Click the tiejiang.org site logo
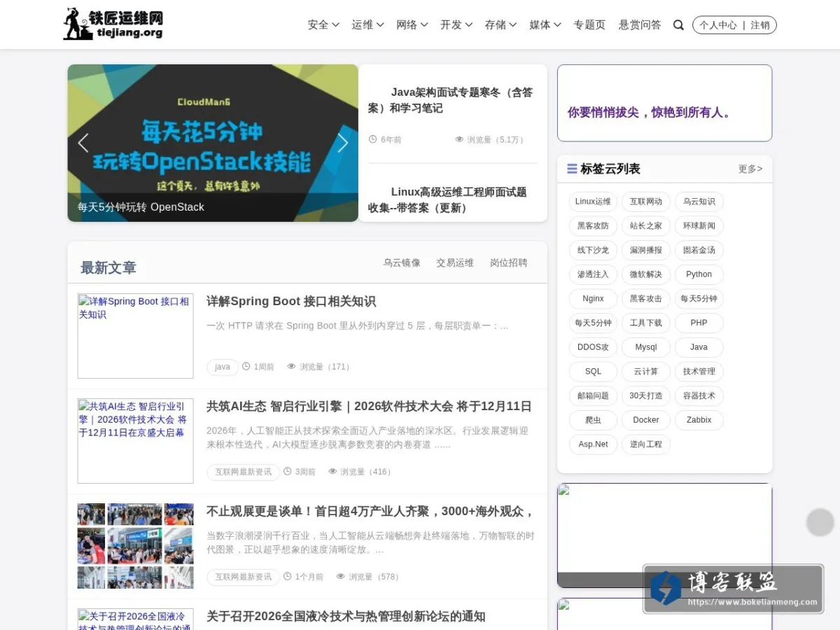The image size is (840, 630). click(x=113, y=24)
